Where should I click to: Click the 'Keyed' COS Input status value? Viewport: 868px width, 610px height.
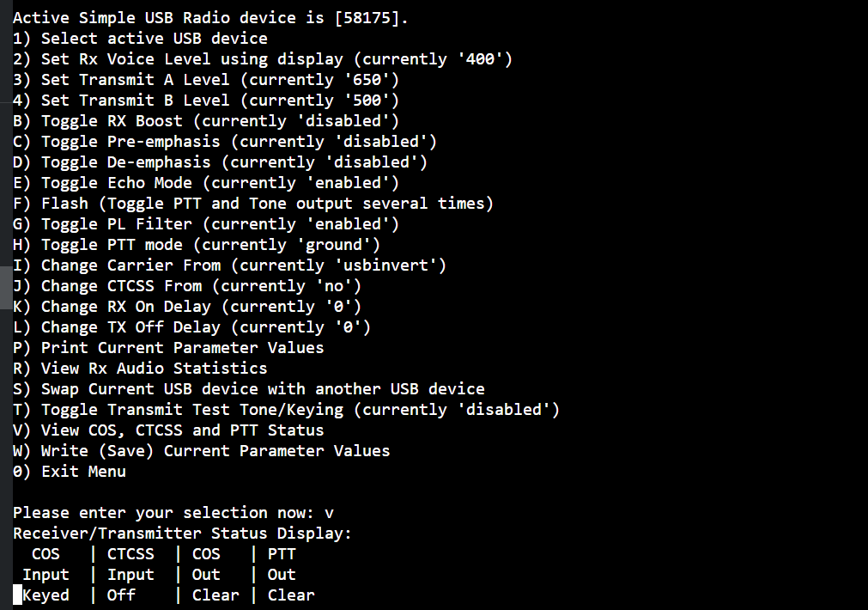(x=46, y=595)
